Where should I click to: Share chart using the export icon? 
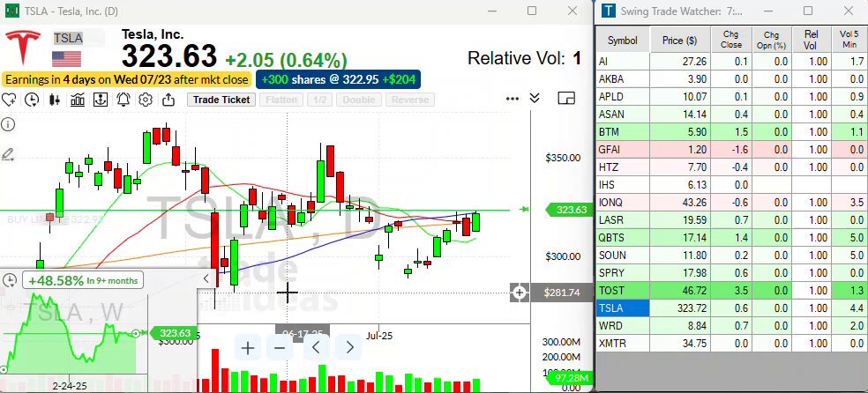coord(168,100)
